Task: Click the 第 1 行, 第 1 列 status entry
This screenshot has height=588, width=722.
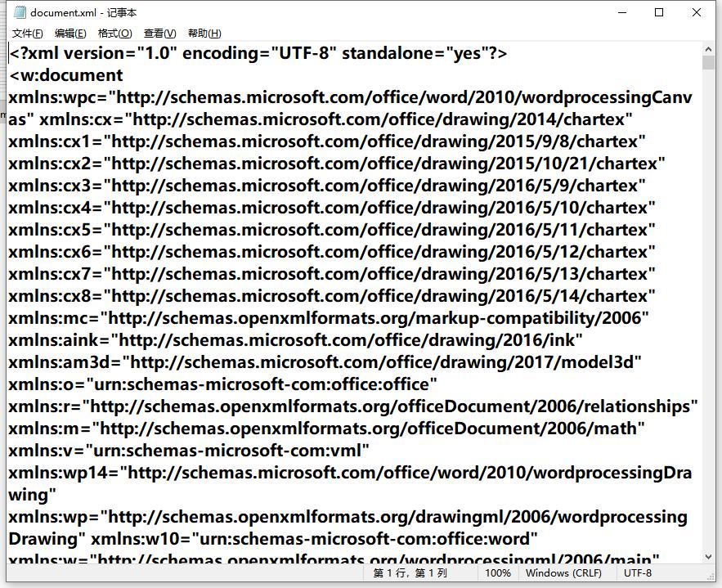Action: 410,573
